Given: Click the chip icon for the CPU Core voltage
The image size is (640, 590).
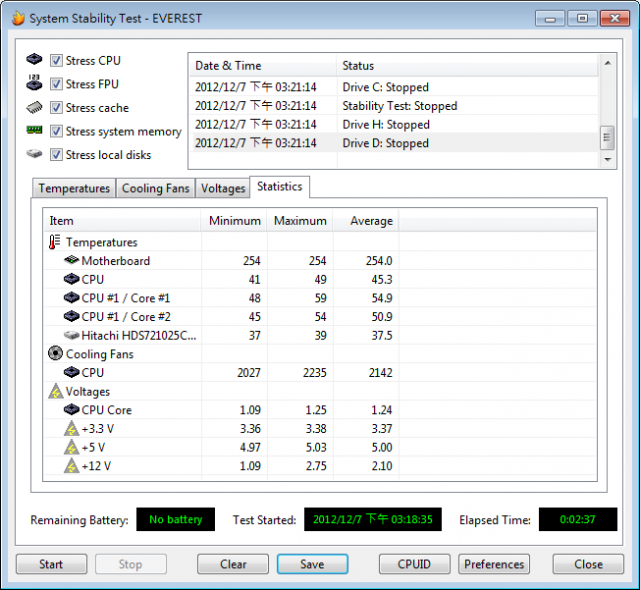Looking at the screenshot, I should coord(71,409).
